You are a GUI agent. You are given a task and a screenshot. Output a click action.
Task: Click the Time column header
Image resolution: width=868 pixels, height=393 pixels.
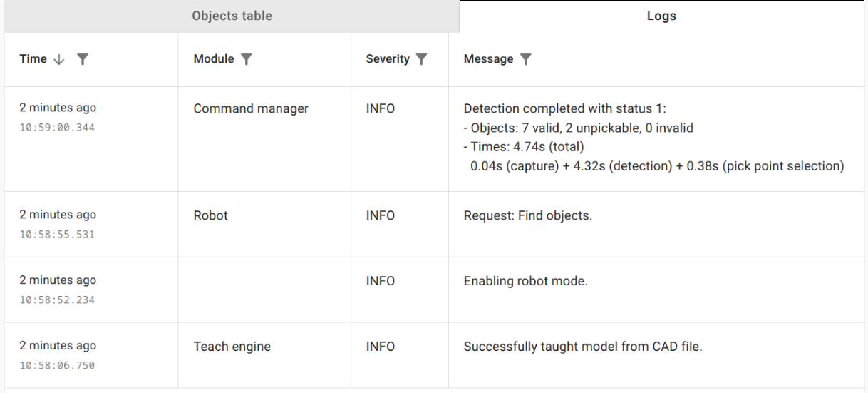coord(33,59)
